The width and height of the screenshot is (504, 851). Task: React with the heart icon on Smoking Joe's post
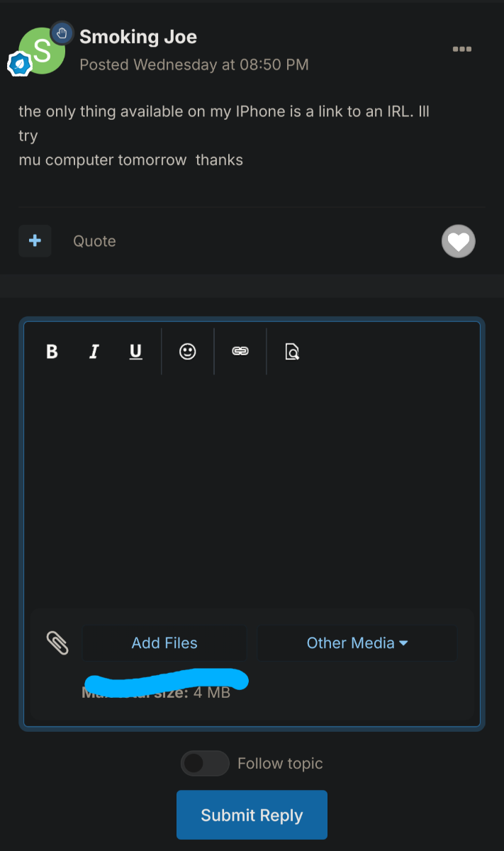point(459,242)
